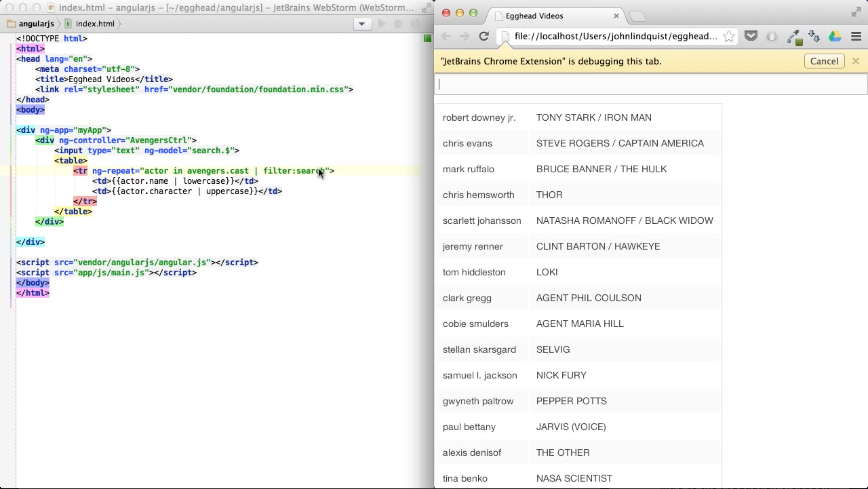Bookmark page with the star icon
Viewport: 868px width, 489px height.
pos(728,36)
